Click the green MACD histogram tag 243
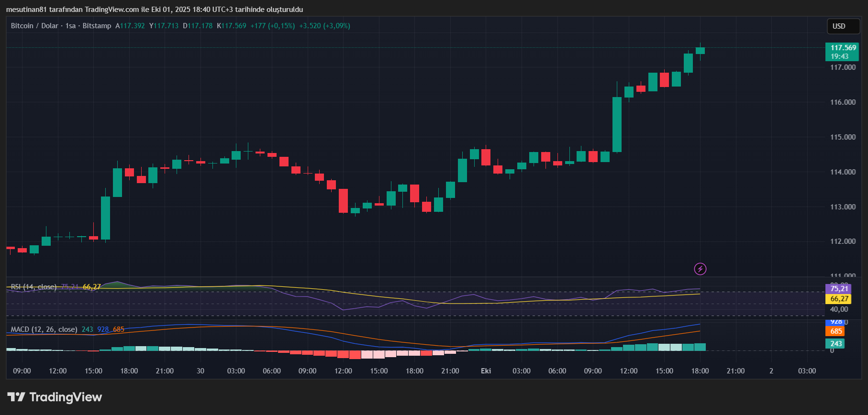 click(835, 343)
